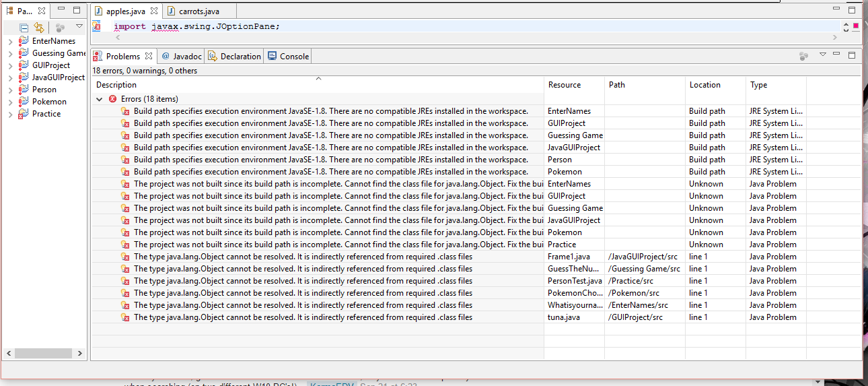Sort problems by Type column header
Image resolution: width=868 pixels, height=386 pixels.
776,85
